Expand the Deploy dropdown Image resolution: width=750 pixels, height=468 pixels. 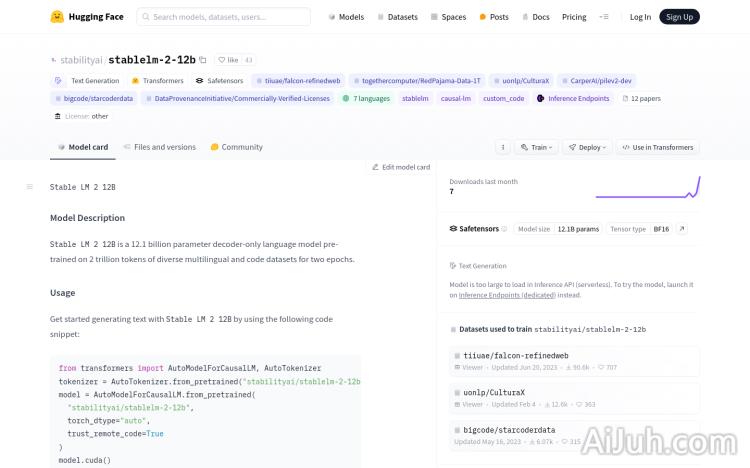590,147
